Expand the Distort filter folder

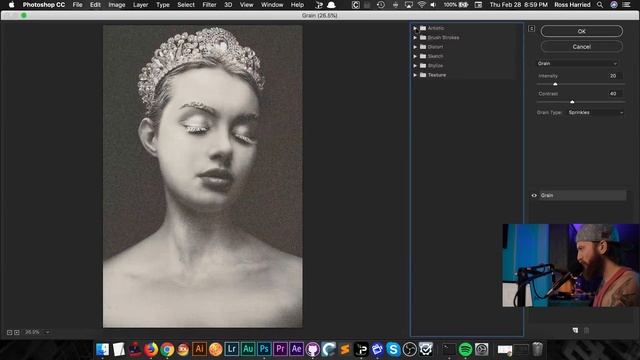415,47
